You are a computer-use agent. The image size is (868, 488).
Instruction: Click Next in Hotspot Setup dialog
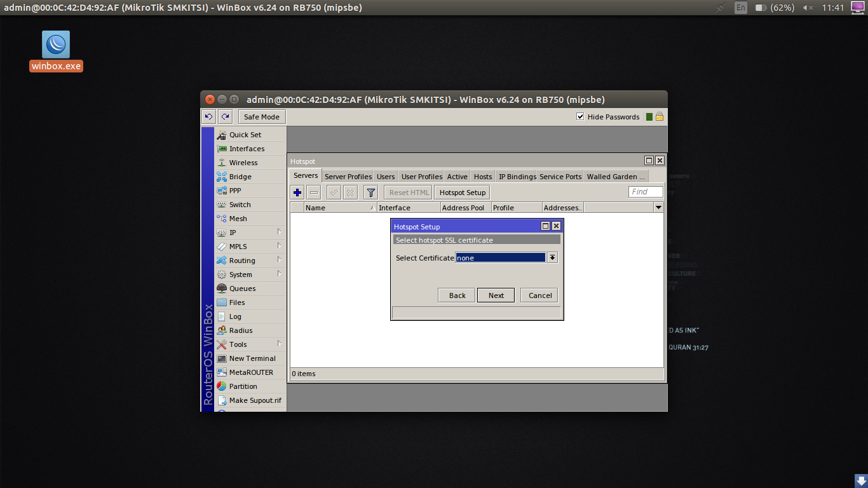pyautogui.click(x=496, y=295)
